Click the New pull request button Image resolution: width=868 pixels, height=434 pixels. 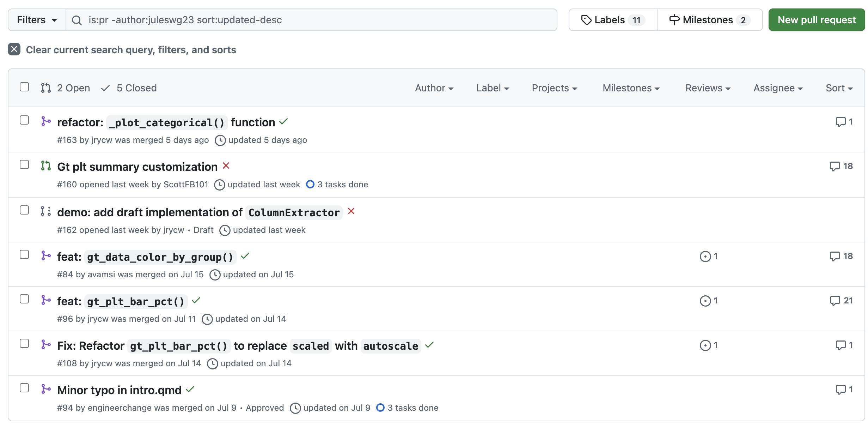pyautogui.click(x=816, y=20)
